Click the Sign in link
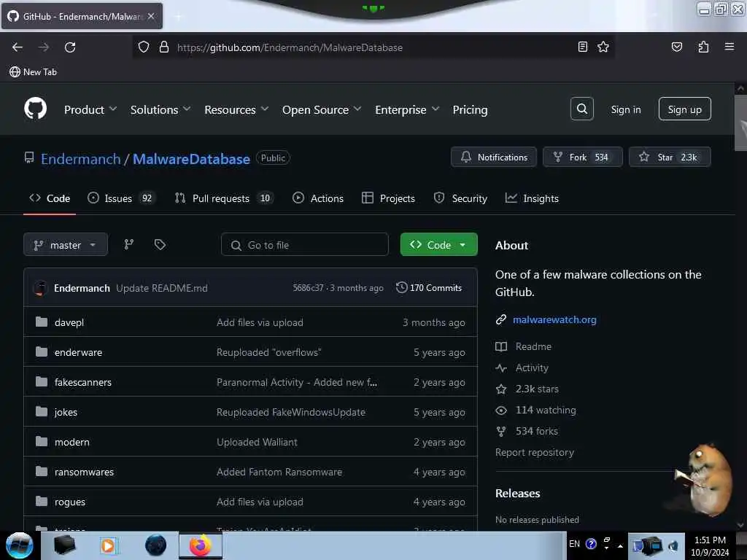Image resolution: width=747 pixels, height=560 pixels. coord(625,109)
